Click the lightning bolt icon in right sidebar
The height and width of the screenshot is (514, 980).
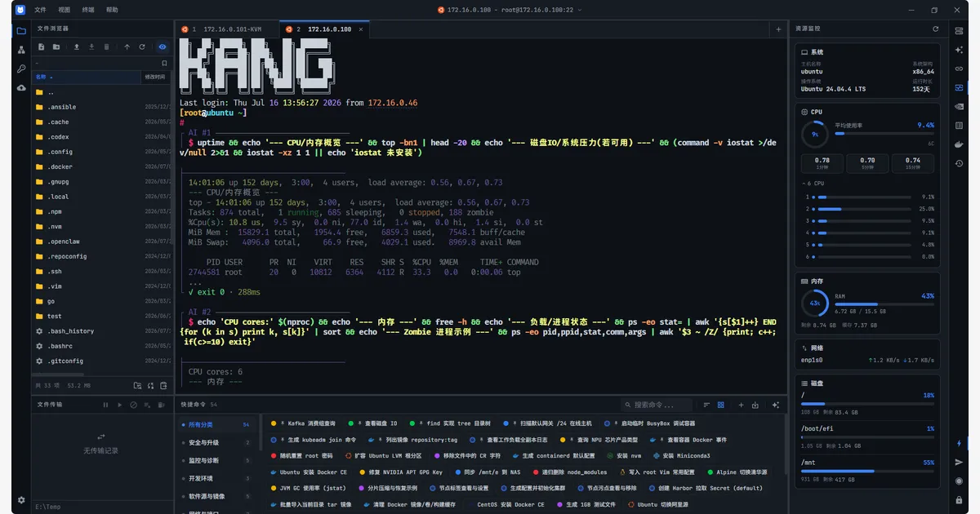click(960, 443)
